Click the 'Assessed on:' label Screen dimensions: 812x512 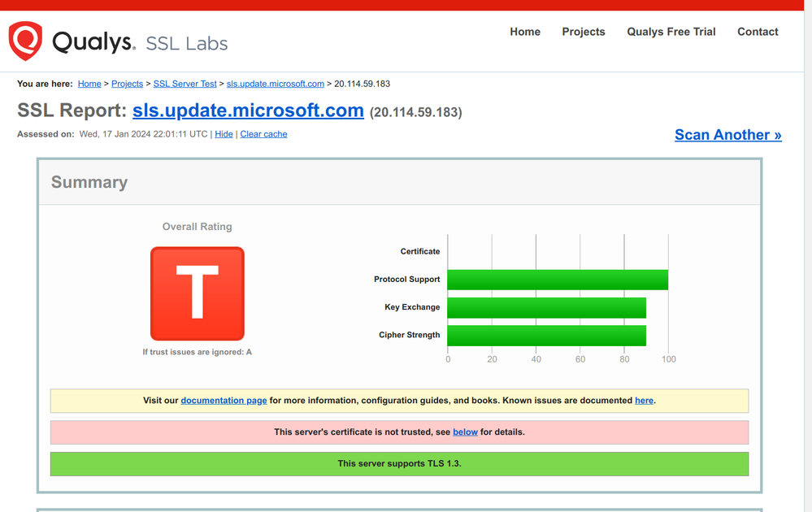click(46, 134)
